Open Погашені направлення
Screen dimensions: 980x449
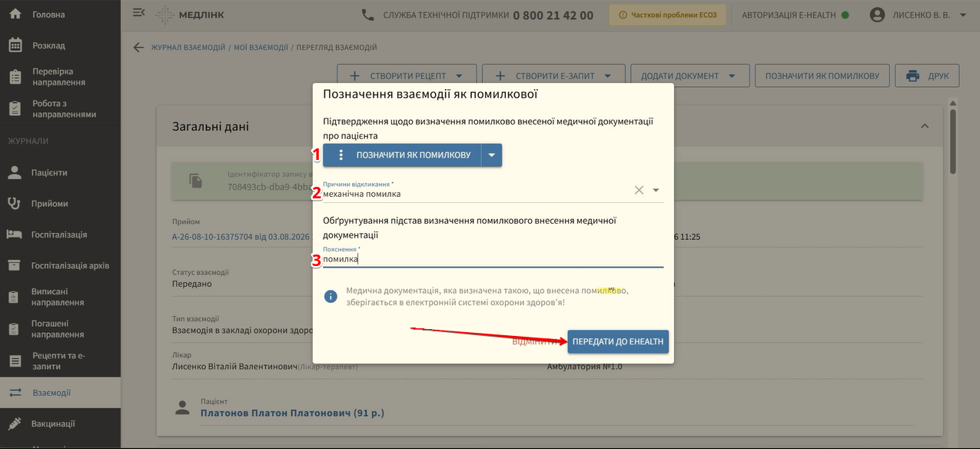60,329
